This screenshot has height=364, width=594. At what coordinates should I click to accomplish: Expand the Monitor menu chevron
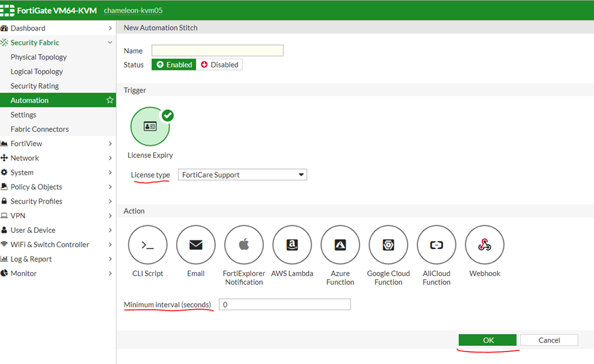pos(110,273)
